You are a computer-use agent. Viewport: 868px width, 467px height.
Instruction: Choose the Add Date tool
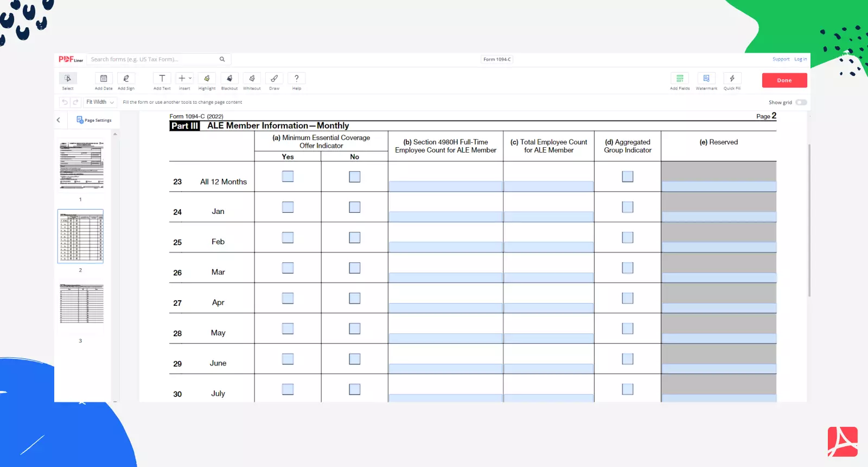tap(104, 81)
